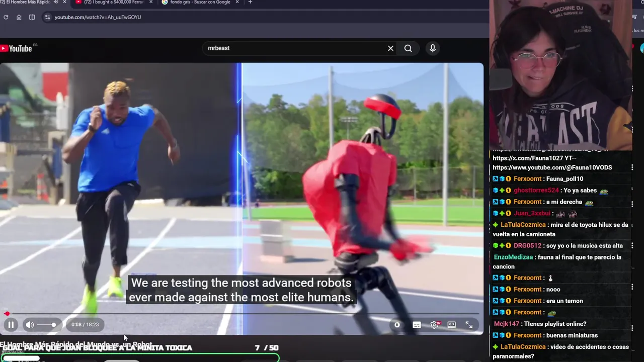The image size is (644, 362).
Task: Open the split view browser icon
Action: [x=32, y=17]
